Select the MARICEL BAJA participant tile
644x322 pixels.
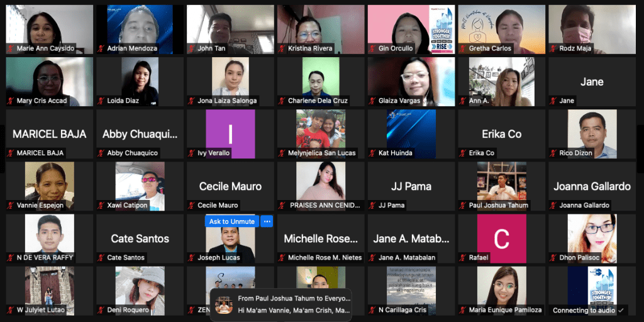50,134
